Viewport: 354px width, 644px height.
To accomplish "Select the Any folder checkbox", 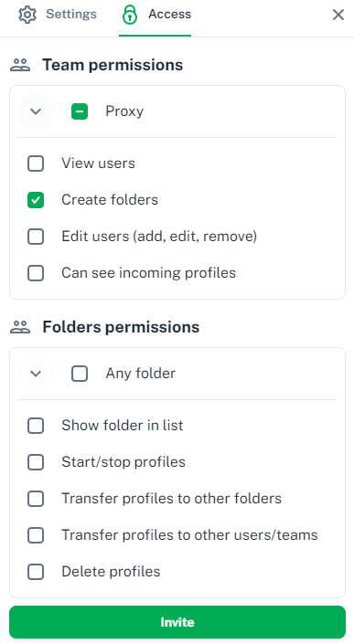I will coord(80,374).
